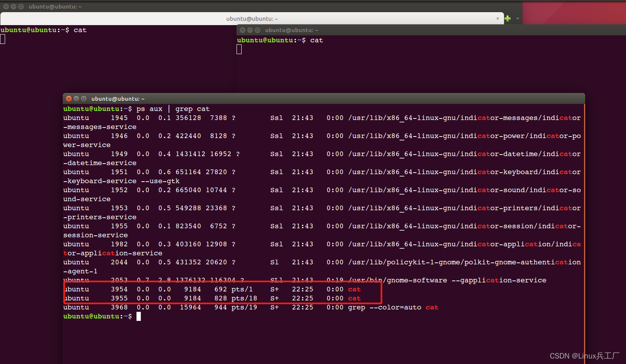
Task: Click PID 3968 of the grep process
Action: click(119, 307)
